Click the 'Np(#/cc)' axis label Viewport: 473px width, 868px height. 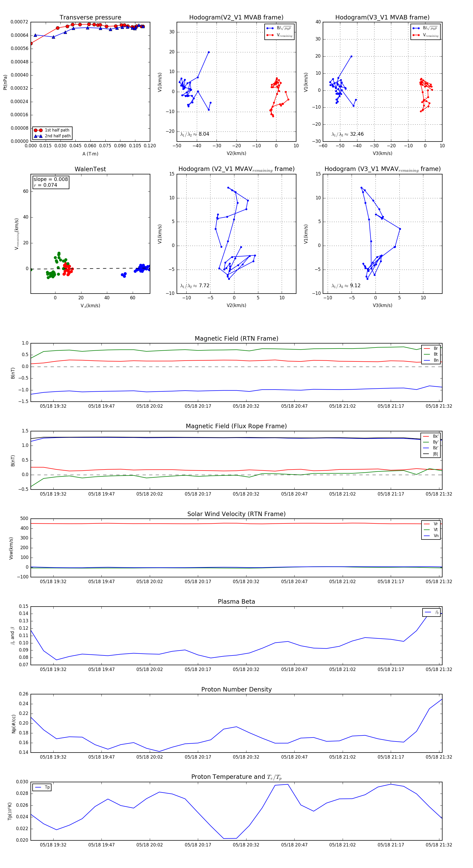[x=14, y=724]
